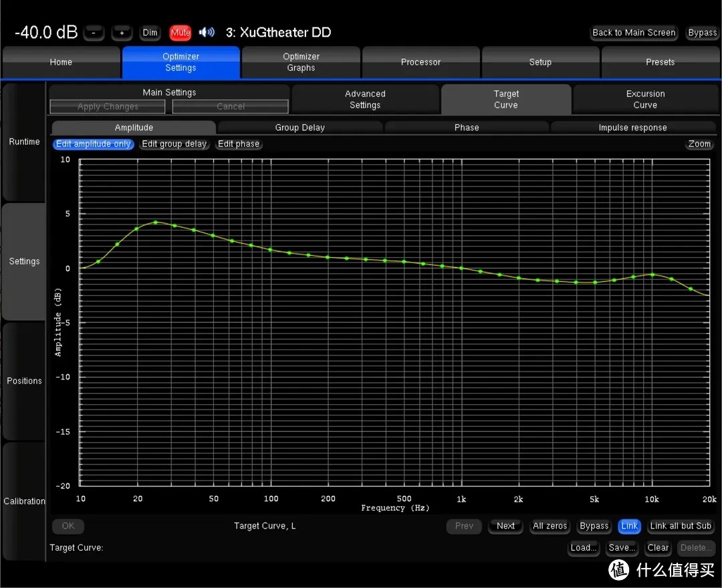Click Load... to load a target curve

pyautogui.click(x=584, y=547)
